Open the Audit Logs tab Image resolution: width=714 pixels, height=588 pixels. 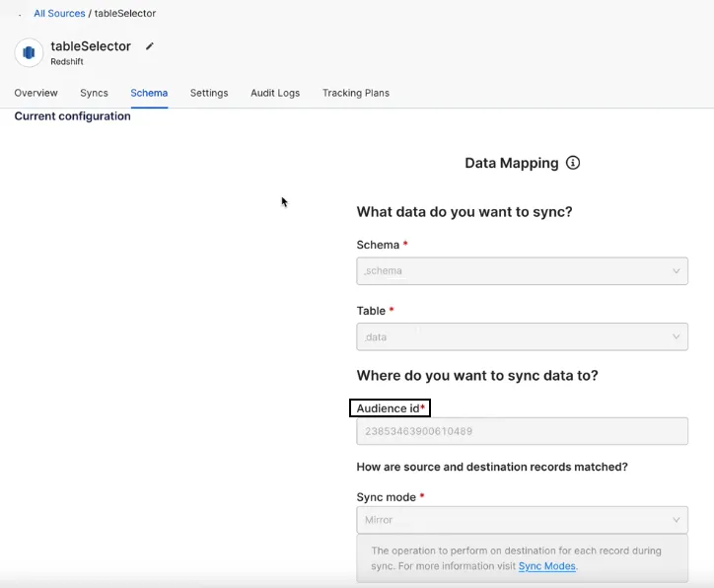coord(275,93)
